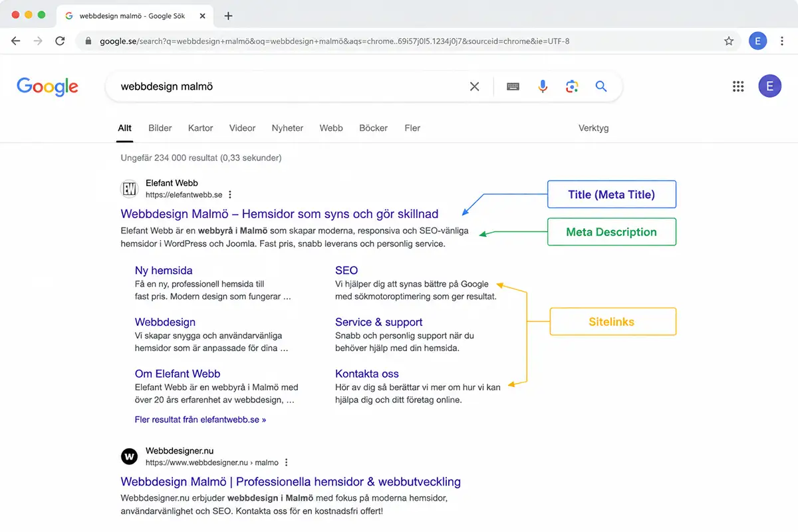
Task: Open the Service & support sitelink
Action: 379,323
